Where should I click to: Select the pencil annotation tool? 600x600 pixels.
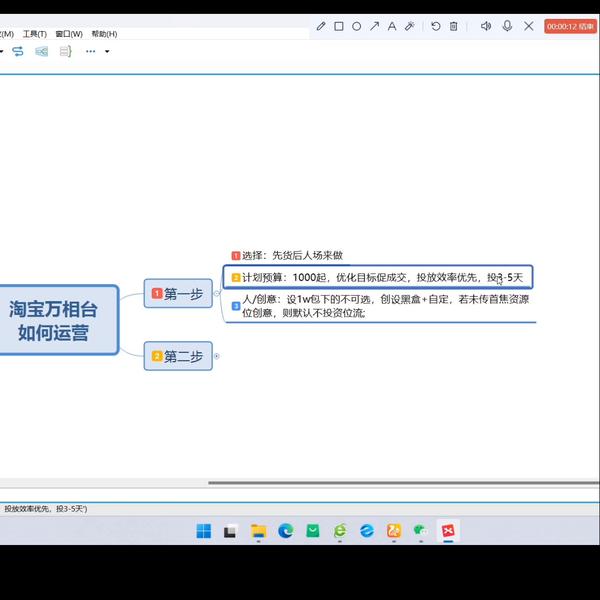click(321, 26)
